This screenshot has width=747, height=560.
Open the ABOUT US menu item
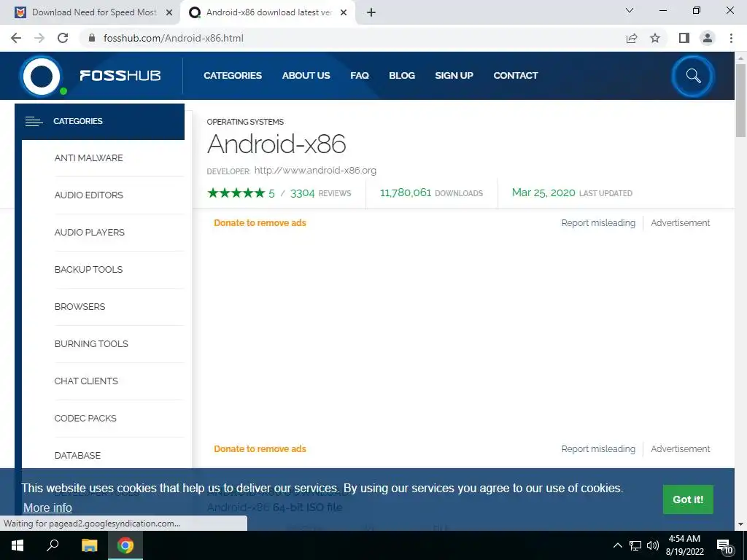tap(306, 75)
